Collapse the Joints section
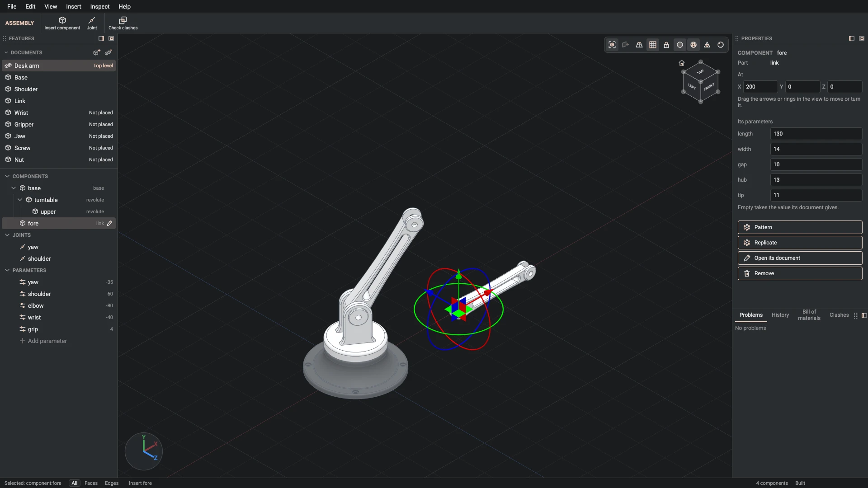The height and width of the screenshot is (488, 868). [x=7, y=235]
